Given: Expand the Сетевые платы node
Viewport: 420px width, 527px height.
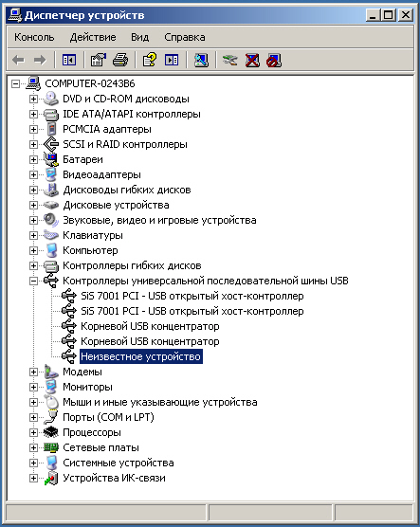Looking at the screenshot, I should click(33, 447).
